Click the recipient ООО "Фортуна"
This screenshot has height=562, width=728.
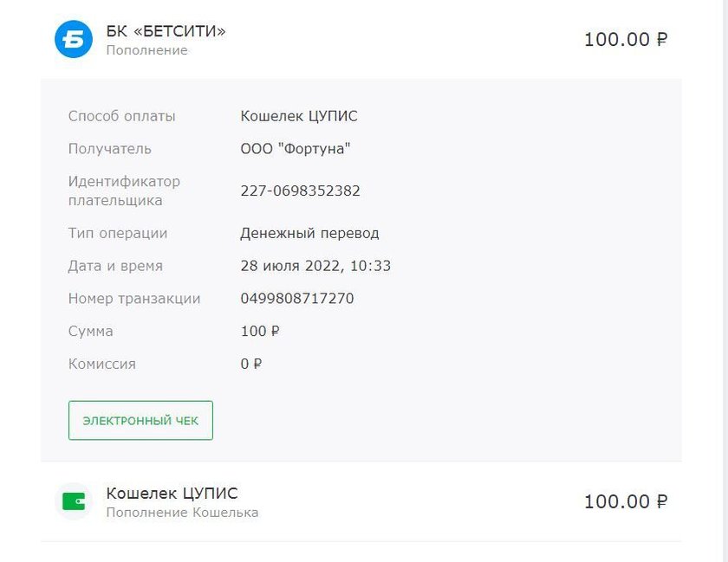coord(295,149)
